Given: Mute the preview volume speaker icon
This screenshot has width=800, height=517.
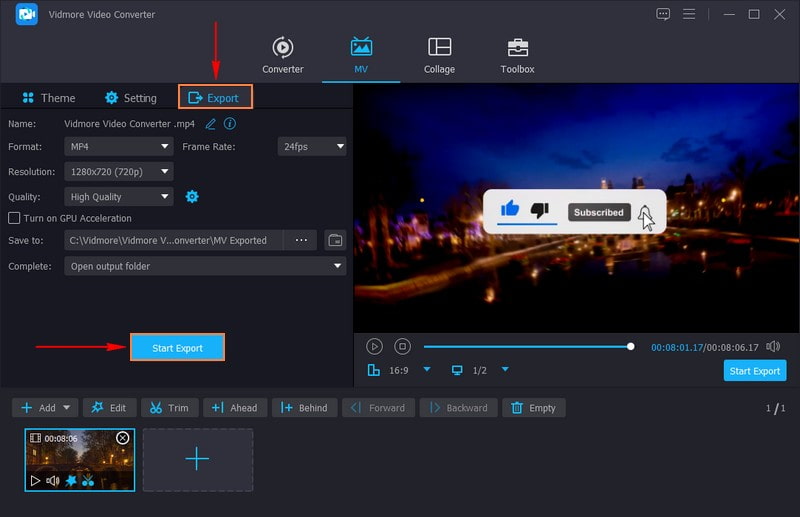Looking at the screenshot, I should [773, 346].
